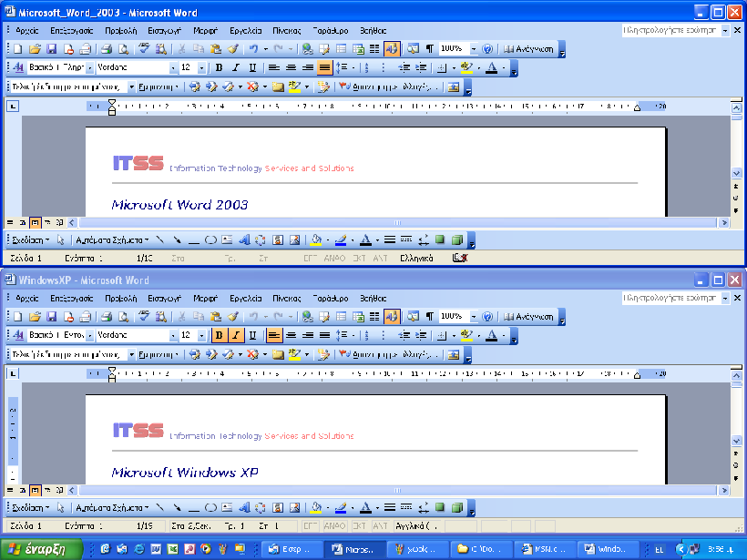The image size is (747, 560).
Task: Open Εισαγωγή menu in WindowsXP Word window
Action: click(164, 298)
